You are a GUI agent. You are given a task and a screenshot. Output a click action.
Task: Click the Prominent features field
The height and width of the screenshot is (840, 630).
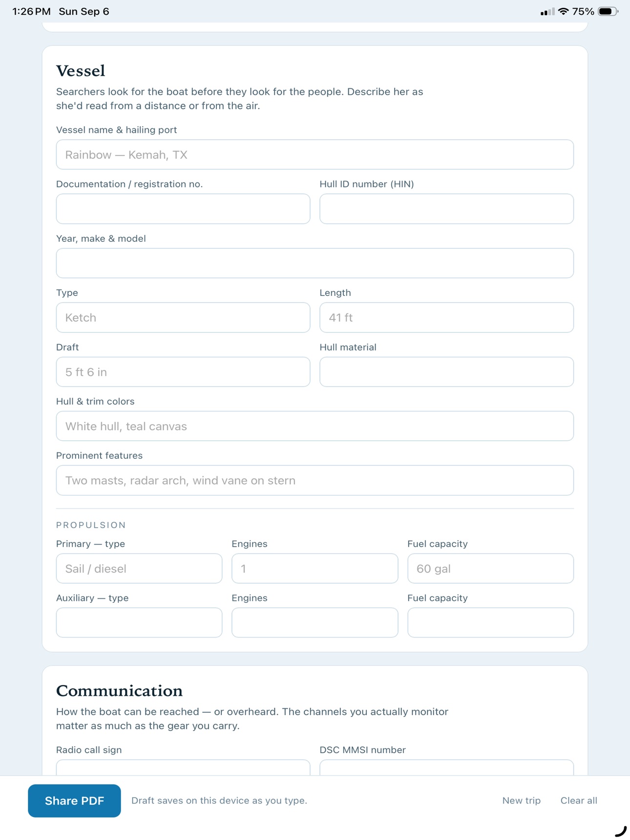click(315, 480)
